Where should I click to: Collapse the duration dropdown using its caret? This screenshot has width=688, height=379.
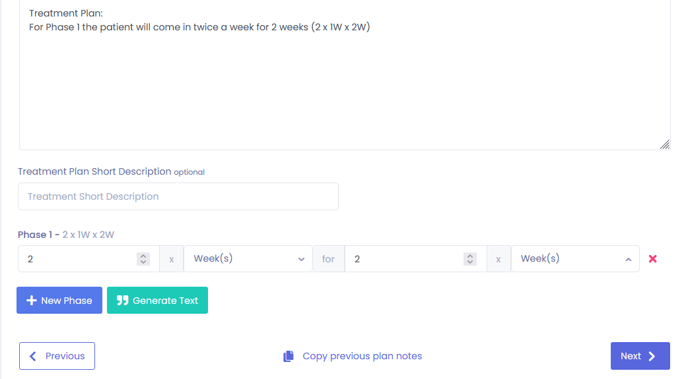[x=628, y=259]
